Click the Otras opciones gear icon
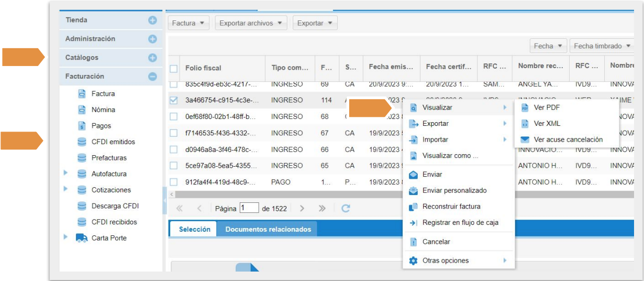644x281 pixels. tap(413, 261)
